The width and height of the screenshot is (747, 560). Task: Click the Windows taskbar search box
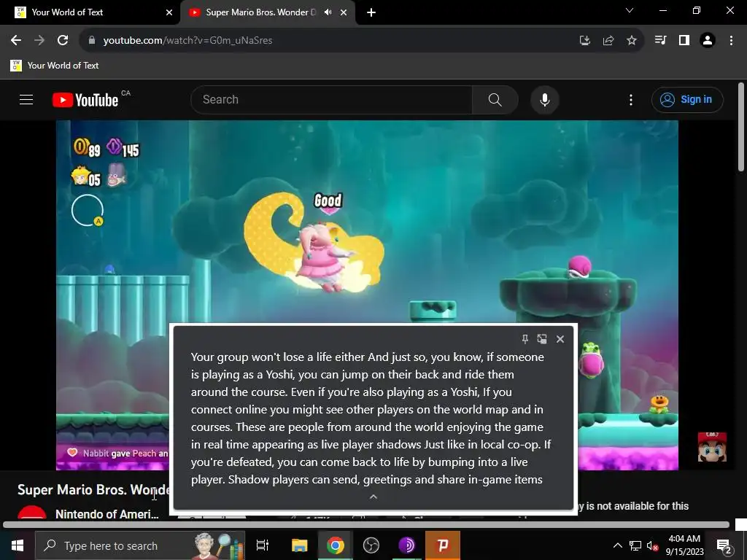[140, 545]
